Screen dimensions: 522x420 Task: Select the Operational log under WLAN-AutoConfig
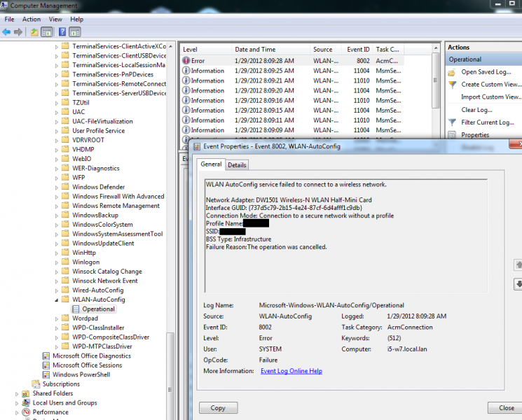[98, 309]
